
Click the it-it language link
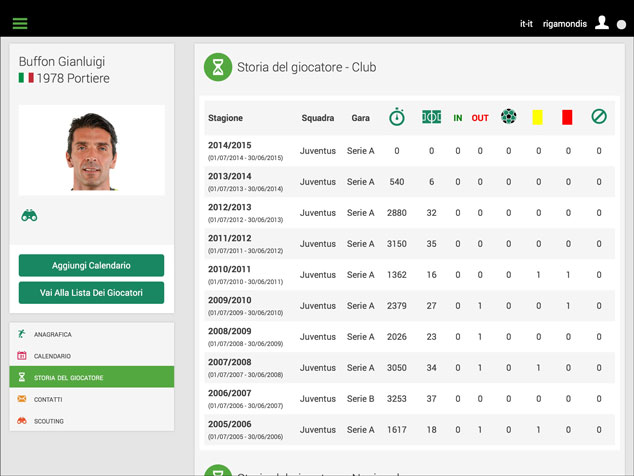tap(526, 24)
